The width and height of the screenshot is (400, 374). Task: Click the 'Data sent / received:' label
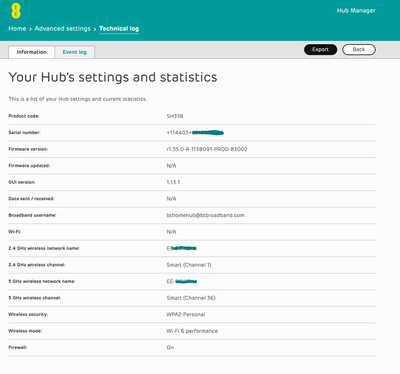click(x=31, y=199)
